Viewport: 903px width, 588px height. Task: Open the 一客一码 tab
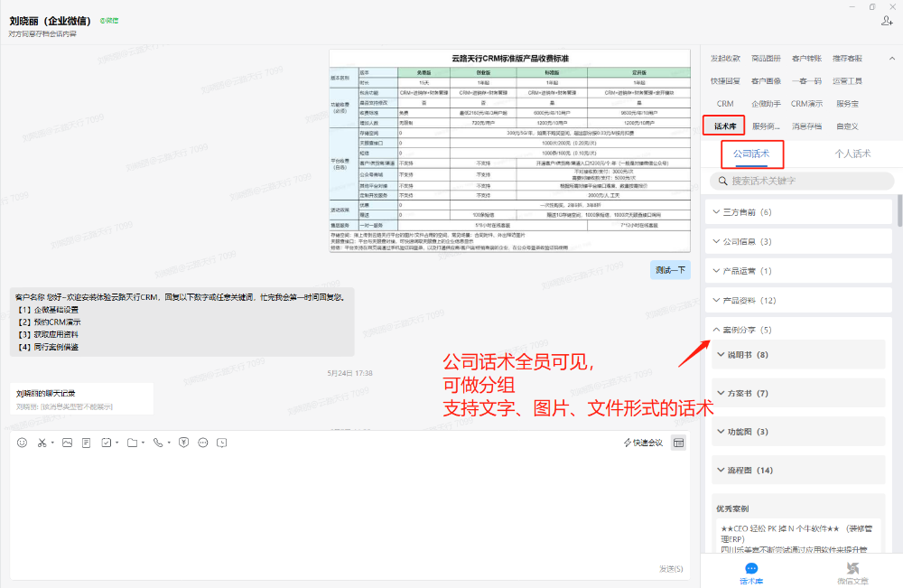click(806, 80)
